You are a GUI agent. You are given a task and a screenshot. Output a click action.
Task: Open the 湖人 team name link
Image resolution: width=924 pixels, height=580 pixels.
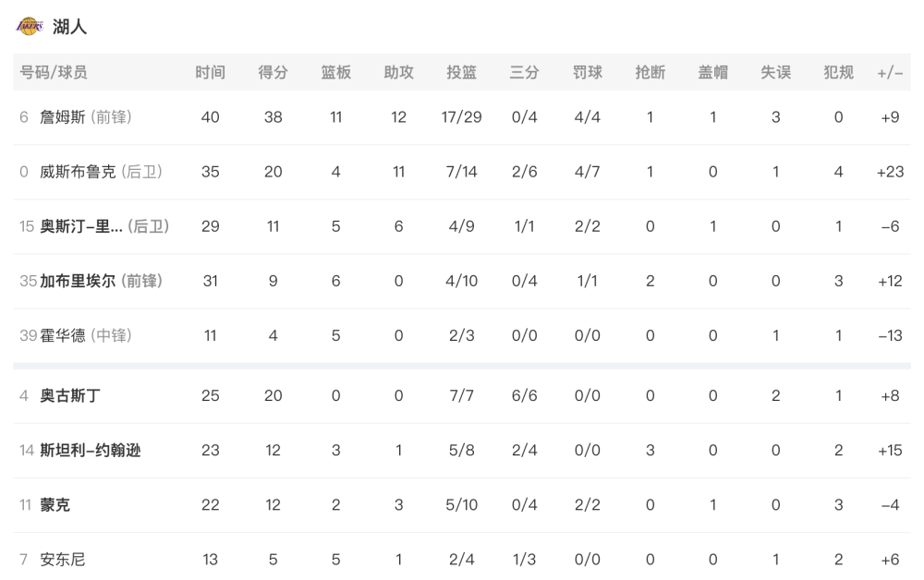pyautogui.click(x=69, y=27)
